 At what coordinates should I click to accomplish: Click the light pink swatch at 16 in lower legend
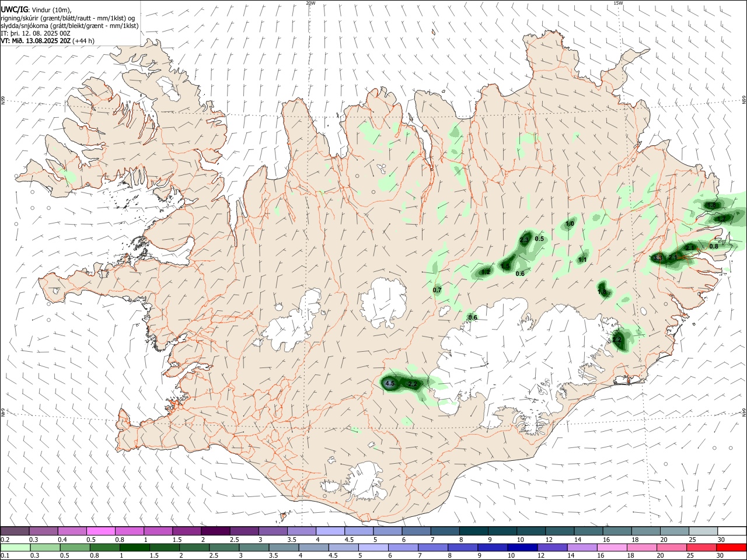pos(612,547)
